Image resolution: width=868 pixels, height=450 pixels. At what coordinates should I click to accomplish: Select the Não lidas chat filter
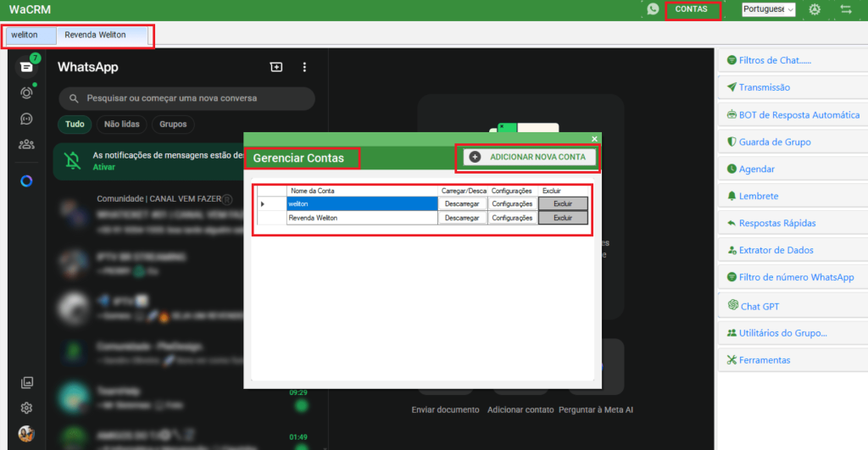pos(121,124)
